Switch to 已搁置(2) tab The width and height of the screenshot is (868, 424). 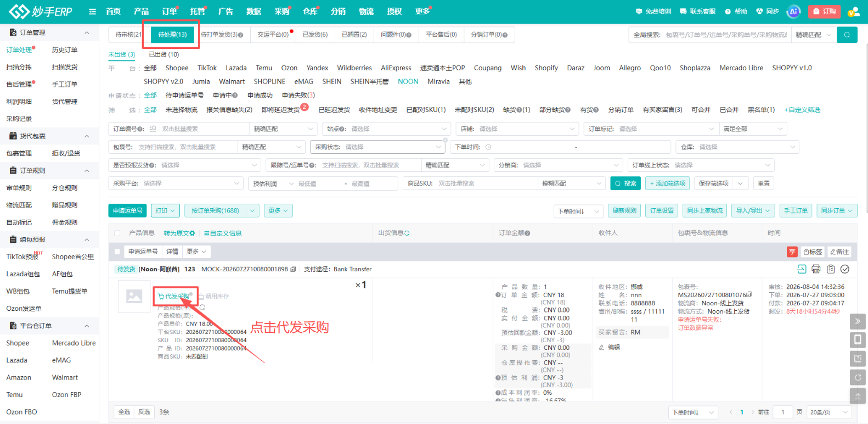pos(354,35)
